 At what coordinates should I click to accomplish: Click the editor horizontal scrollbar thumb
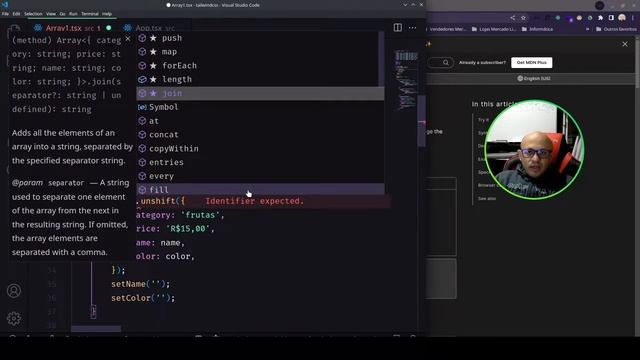(x=96, y=329)
